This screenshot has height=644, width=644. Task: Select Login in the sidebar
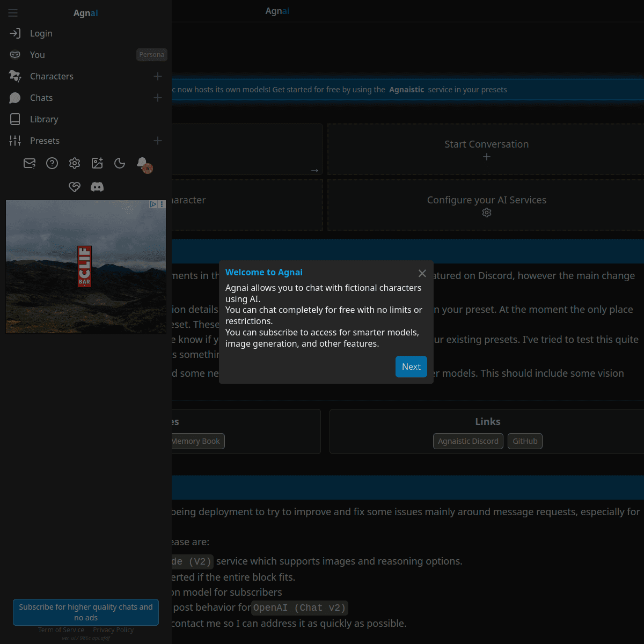pos(41,33)
